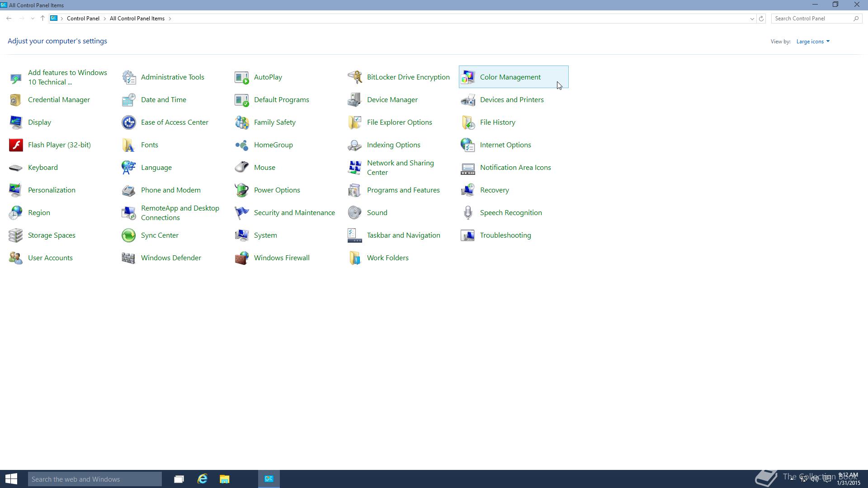
Task: Click the Windows Defender wall icon
Action: point(129,258)
